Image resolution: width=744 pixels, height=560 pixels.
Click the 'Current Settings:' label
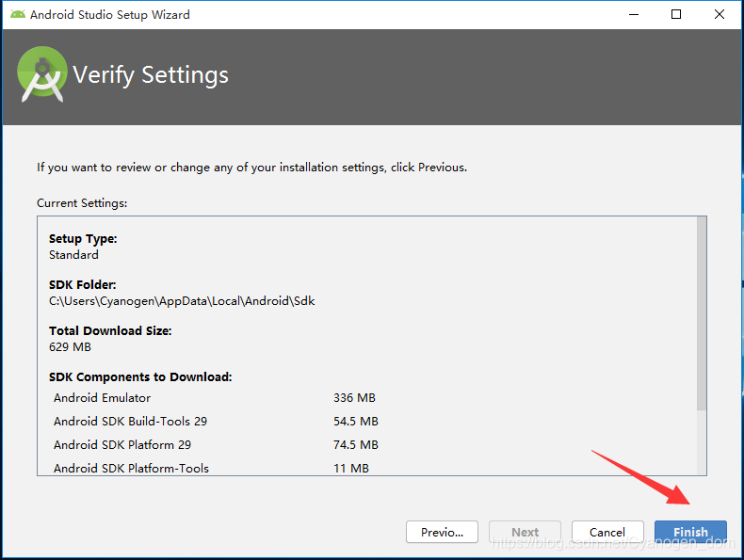pos(82,203)
